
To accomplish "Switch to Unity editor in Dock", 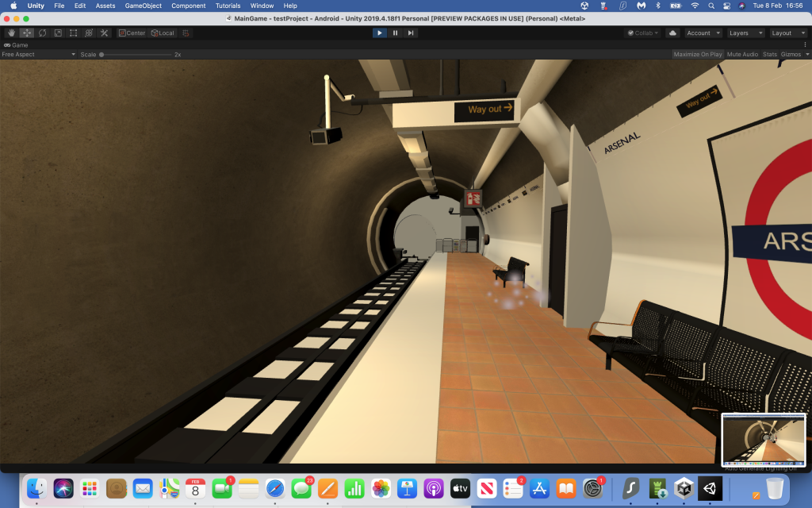I will [x=710, y=488].
